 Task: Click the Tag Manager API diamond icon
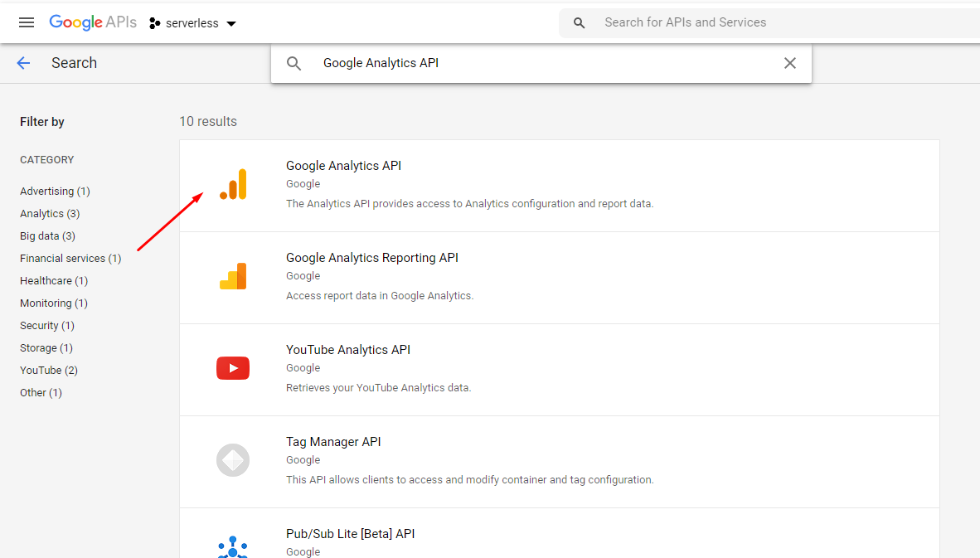(233, 460)
